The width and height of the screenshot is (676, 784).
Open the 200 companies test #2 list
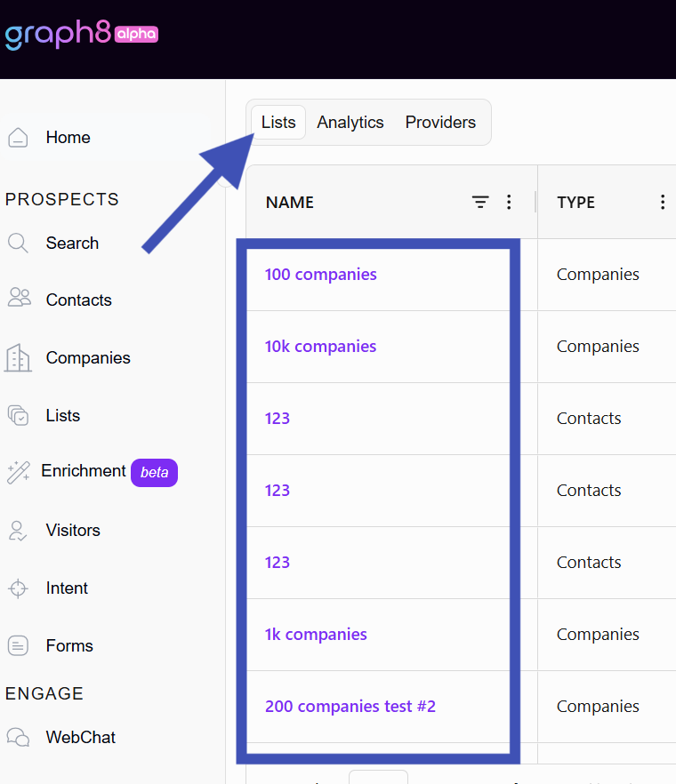pos(350,707)
